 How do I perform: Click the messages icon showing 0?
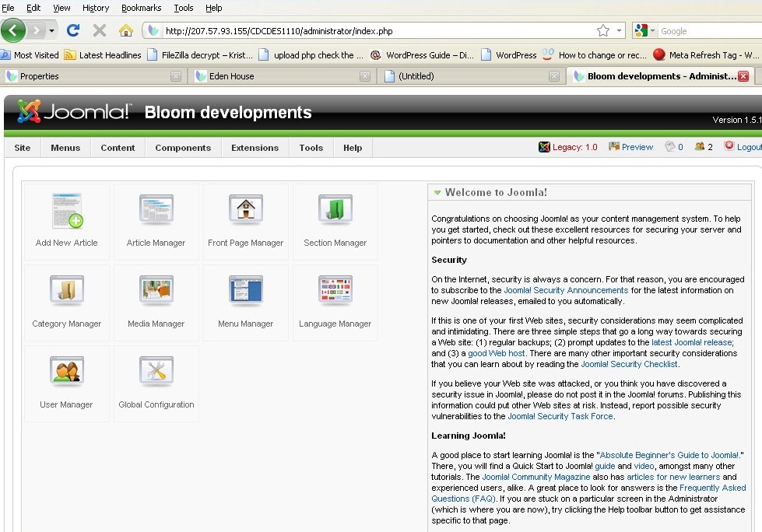pyautogui.click(x=670, y=146)
